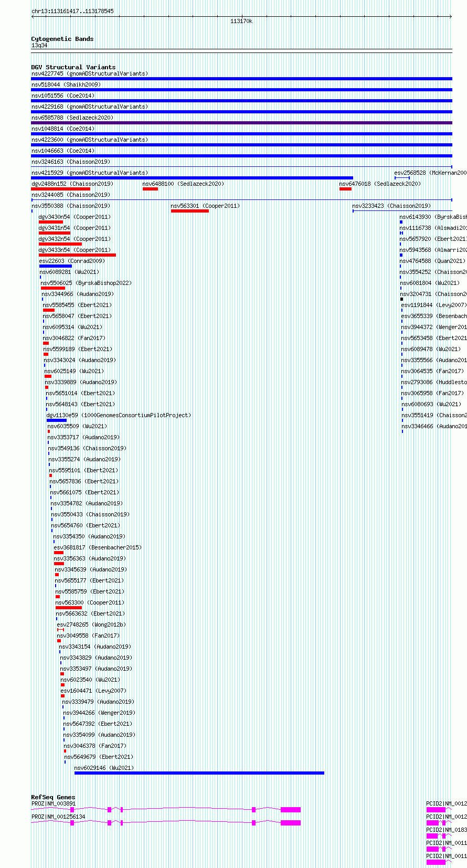Screen dimensions: 467x868
Task: Select nsv6476018 (Sedlazeck2020) label
Action: point(380,184)
